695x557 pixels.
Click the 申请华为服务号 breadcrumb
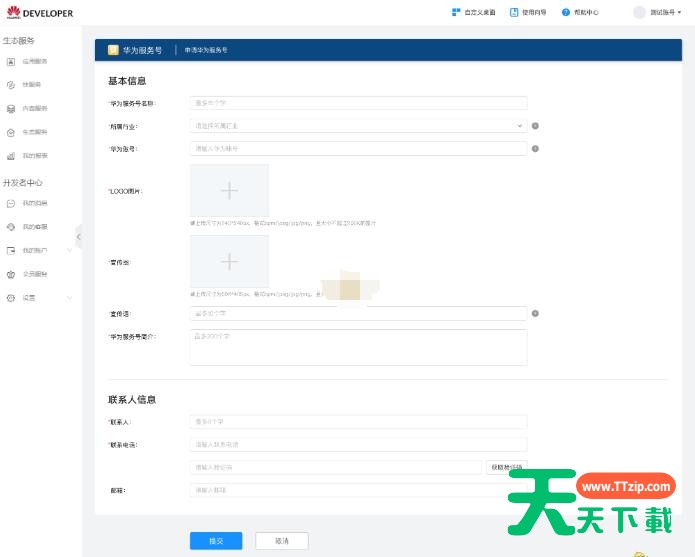(x=206, y=50)
